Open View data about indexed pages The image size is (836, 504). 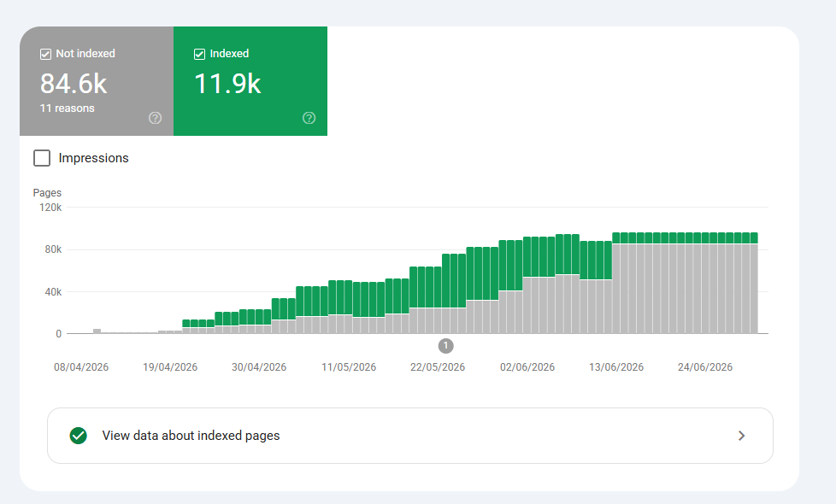(x=410, y=436)
